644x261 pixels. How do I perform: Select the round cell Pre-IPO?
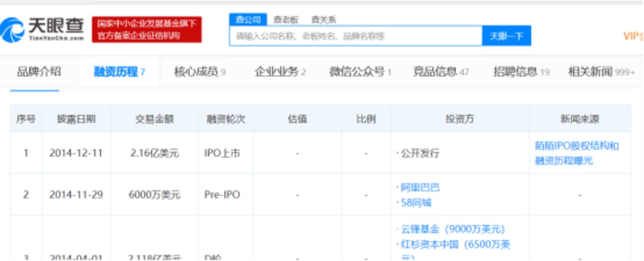[226, 195]
